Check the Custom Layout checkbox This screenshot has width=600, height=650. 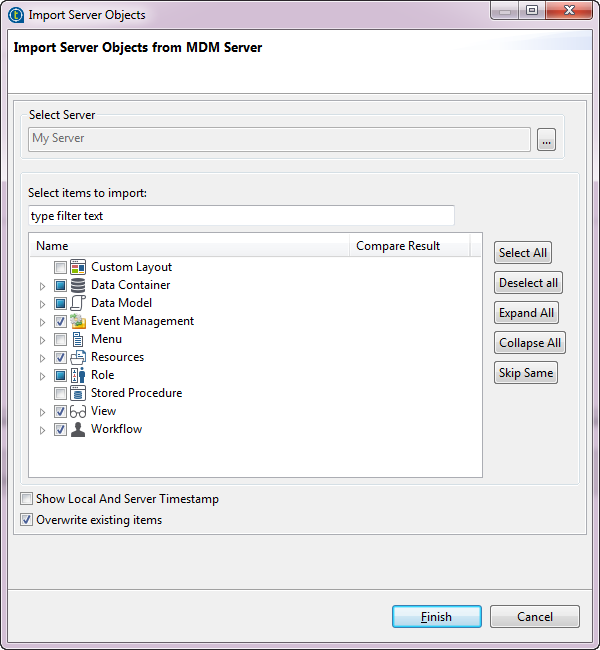(x=60, y=267)
